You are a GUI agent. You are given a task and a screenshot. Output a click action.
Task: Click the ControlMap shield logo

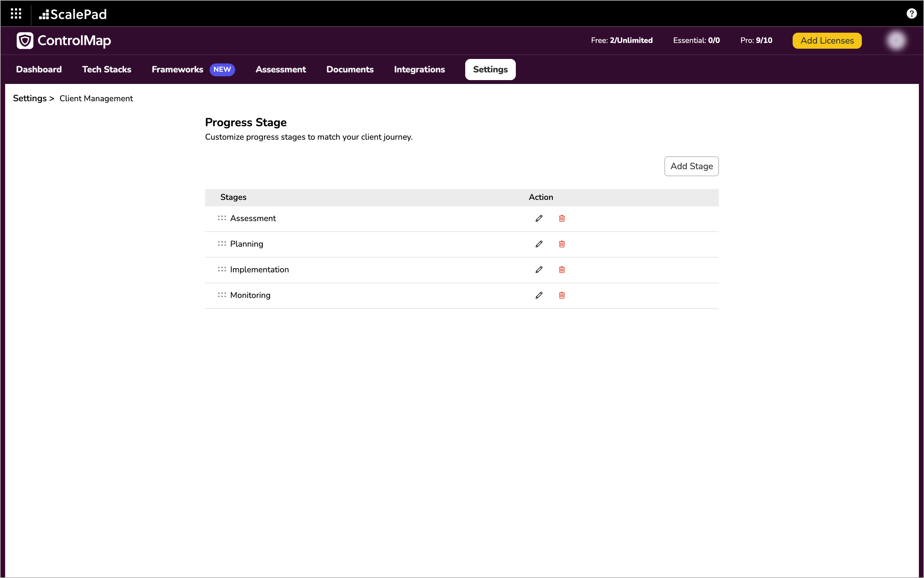click(25, 40)
